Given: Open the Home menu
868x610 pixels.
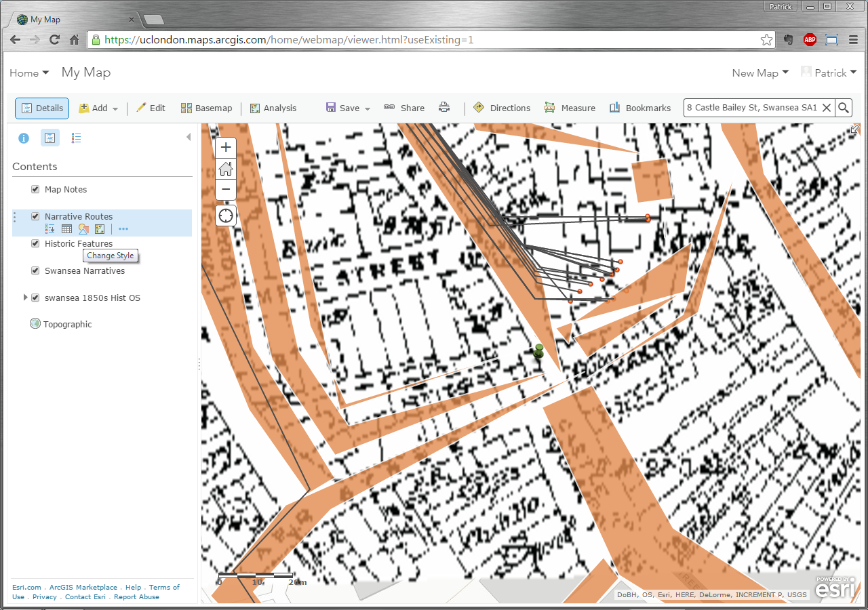Looking at the screenshot, I should click(29, 73).
